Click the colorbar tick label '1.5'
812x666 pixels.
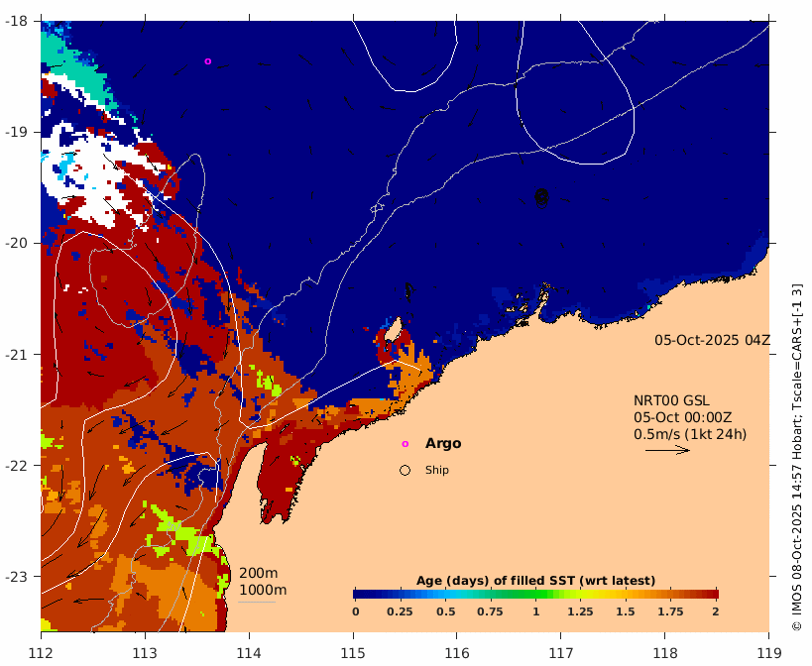[x=626, y=611]
